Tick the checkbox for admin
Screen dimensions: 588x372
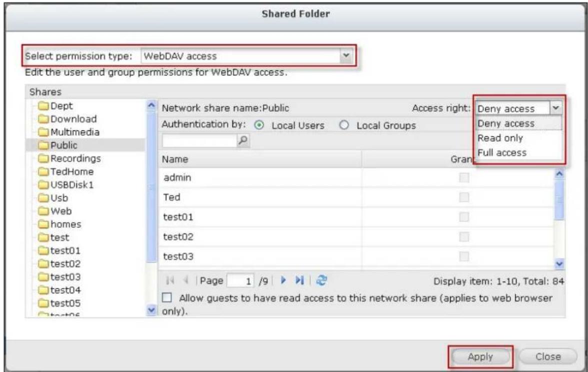tap(464, 177)
